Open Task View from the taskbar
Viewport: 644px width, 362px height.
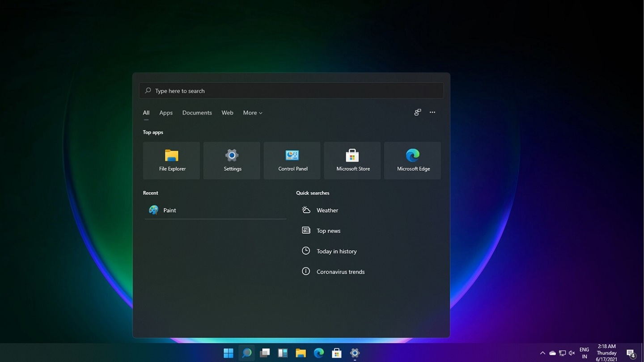point(265,353)
